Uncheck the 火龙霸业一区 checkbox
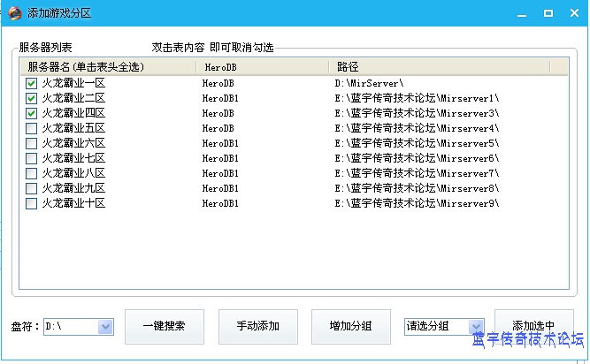 (x=32, y=83)
